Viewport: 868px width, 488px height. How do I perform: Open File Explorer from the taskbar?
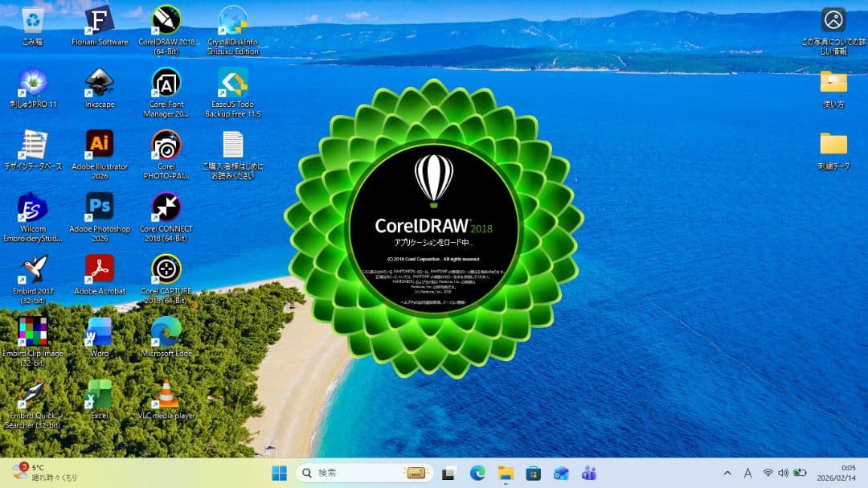pyautogui.click(x=506, y=473)
